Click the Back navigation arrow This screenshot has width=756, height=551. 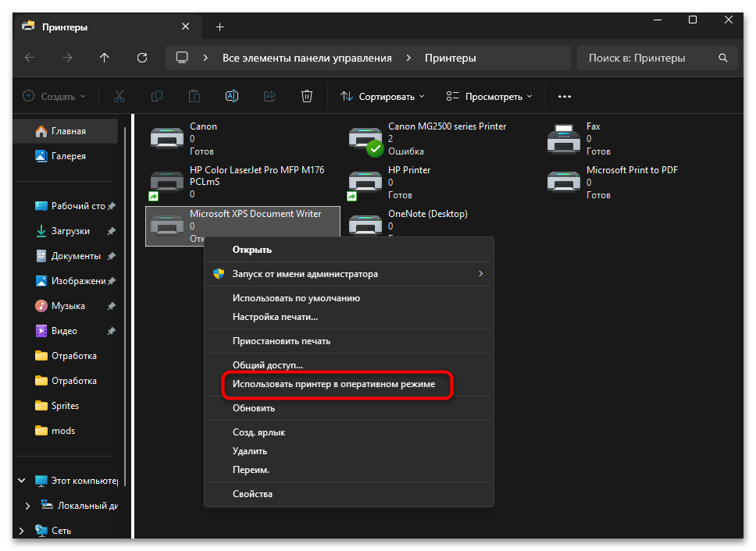click(x=30, y=58)
